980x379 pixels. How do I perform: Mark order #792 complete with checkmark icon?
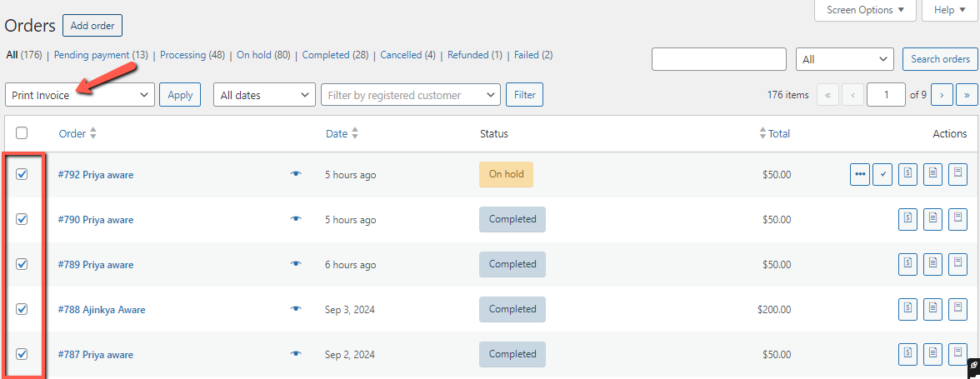(882, 175)
